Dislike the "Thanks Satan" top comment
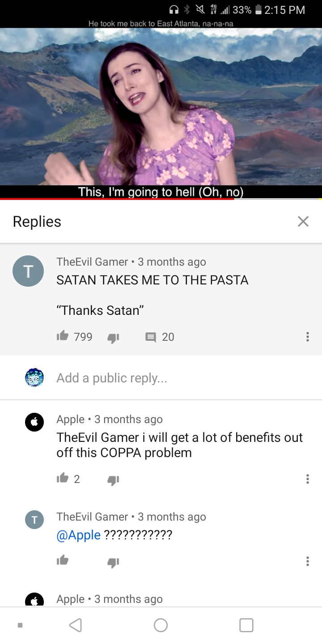 (x=113, y=339)
